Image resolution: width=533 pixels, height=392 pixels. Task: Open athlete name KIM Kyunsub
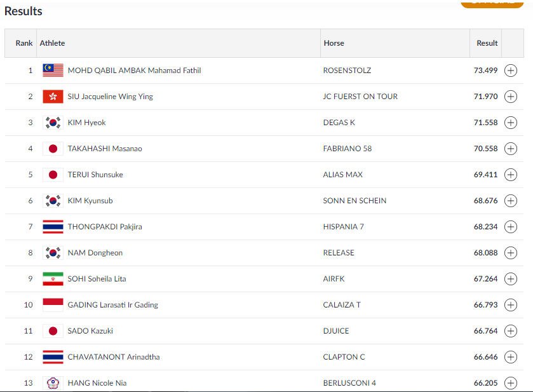90,201
